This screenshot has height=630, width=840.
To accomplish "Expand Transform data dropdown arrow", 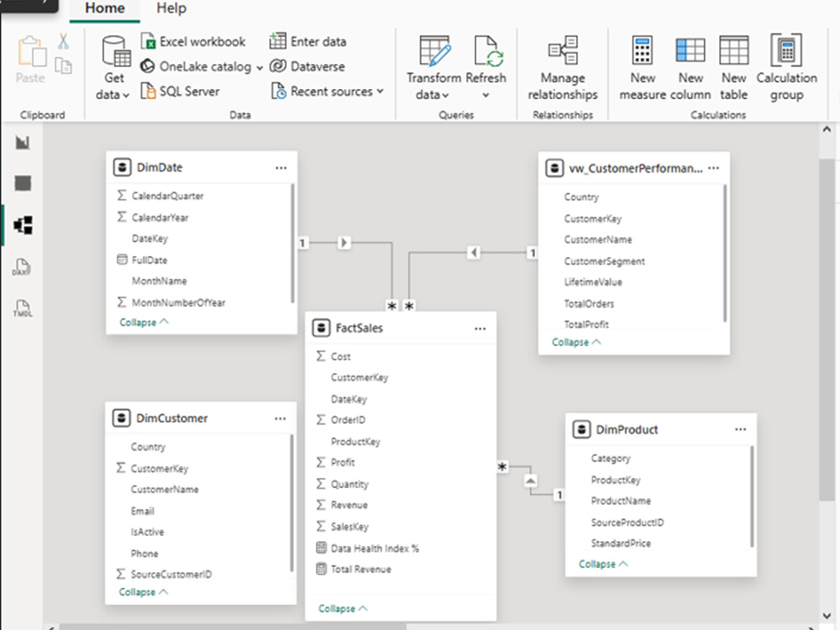I will tap(445, 96).
